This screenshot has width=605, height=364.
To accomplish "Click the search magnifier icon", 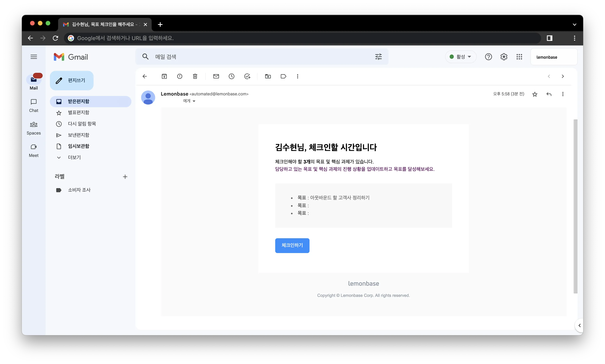I will [145, 57].
